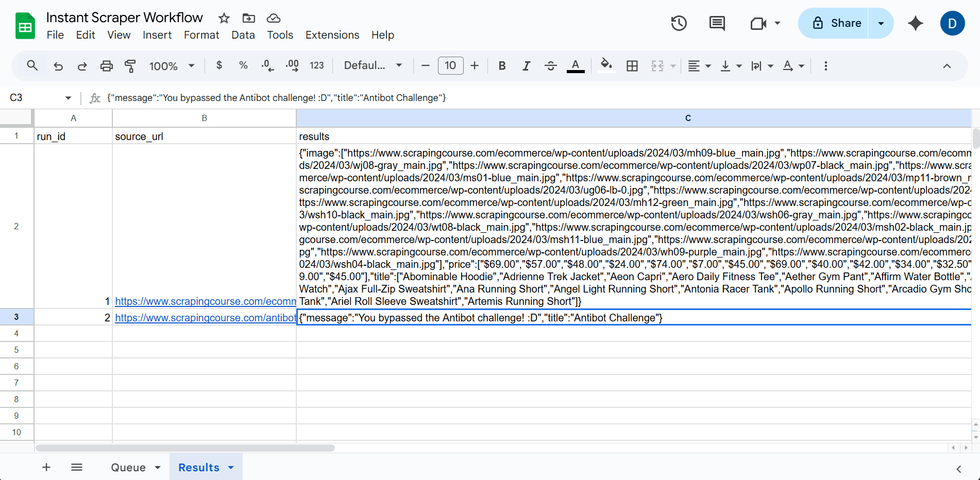Open the Help menu
Viewport: 980px width, 480px height.
382,35
